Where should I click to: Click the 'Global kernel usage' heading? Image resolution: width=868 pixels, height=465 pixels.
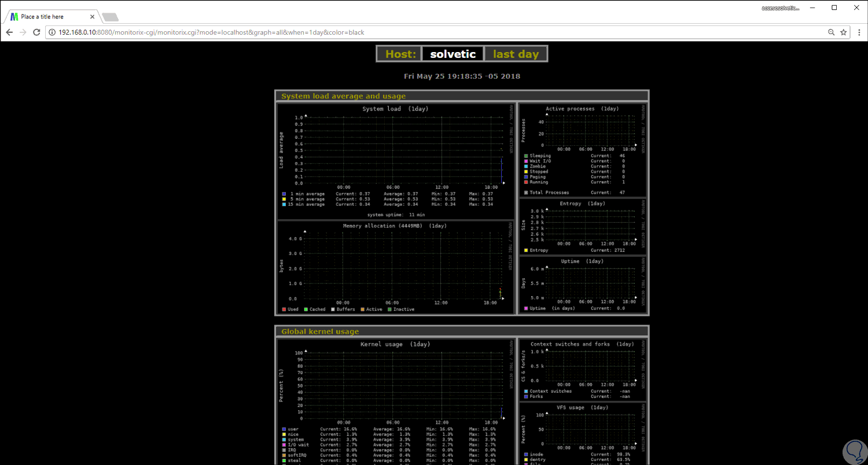(320, 331)
